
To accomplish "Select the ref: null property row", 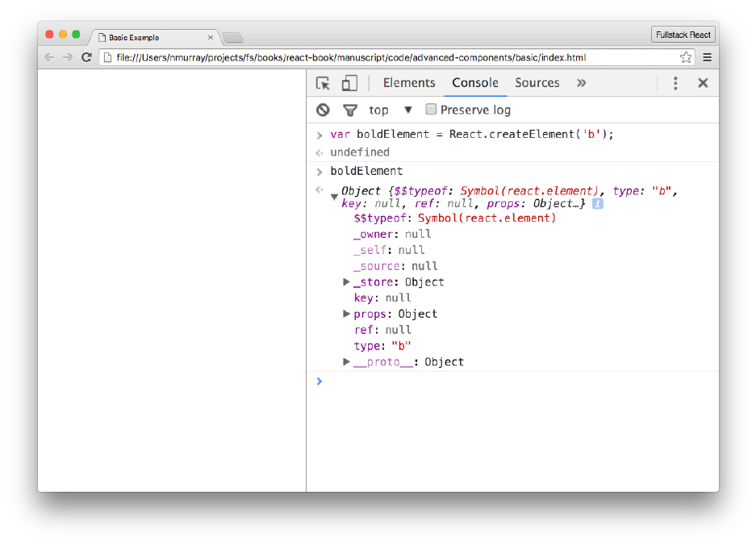I will (382, 330).
